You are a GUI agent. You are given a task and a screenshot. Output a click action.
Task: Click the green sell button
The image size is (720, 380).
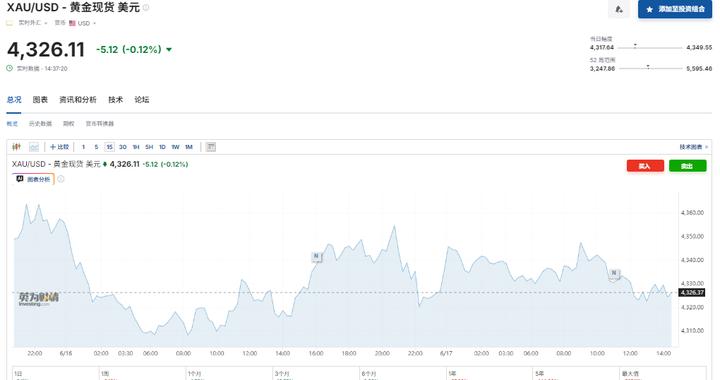687,166
